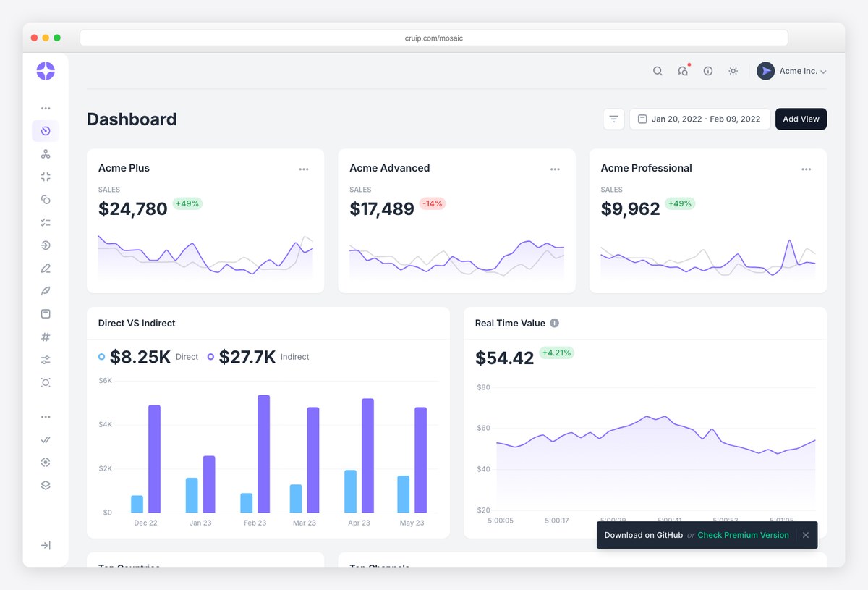
Task: Click the $9,962 sales figure
Action: (631, 208)
